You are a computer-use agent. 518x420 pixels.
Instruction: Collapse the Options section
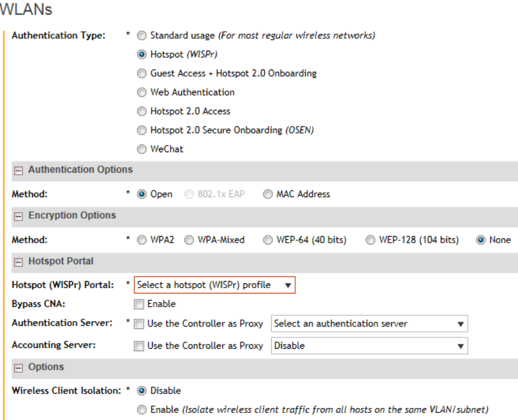[x=19, y=367]
